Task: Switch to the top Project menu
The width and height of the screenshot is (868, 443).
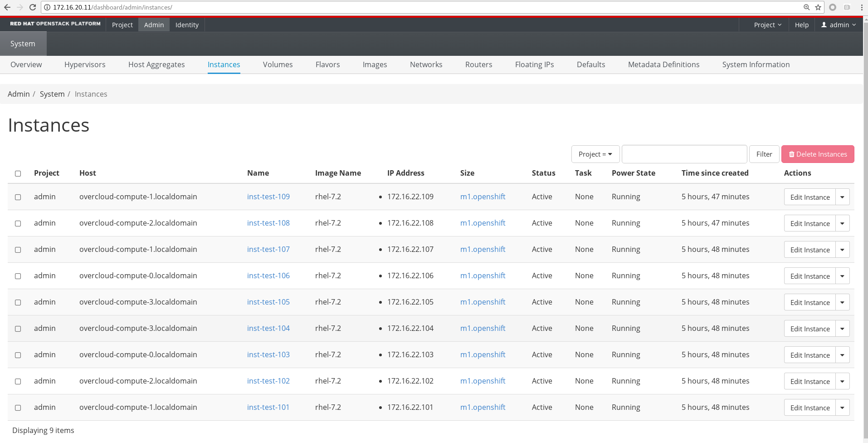Action: point(122,25)
